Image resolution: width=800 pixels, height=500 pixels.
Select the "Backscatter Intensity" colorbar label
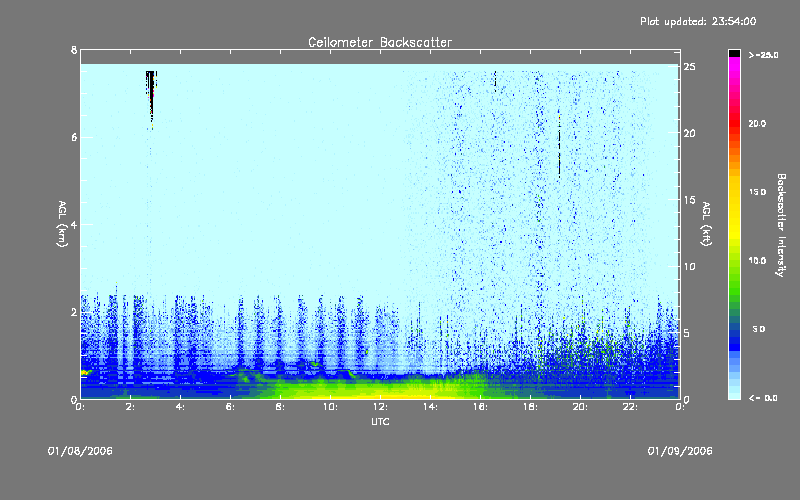coord(780,225)
